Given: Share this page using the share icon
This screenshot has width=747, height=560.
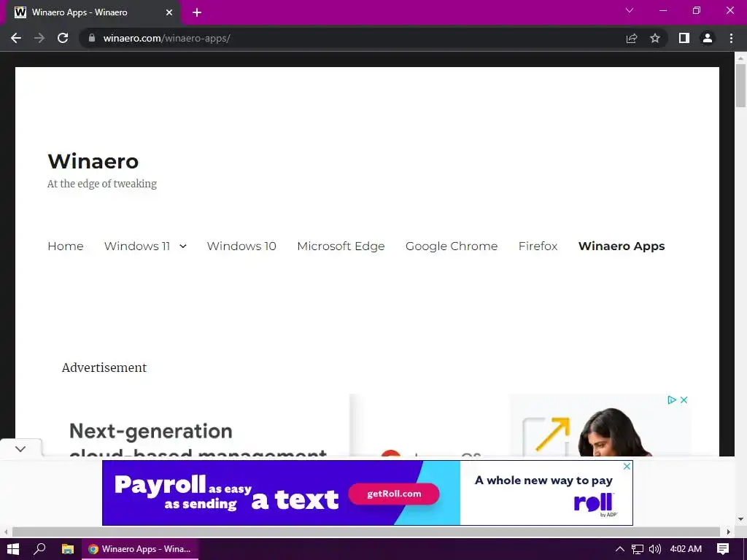Looking at the screenshot, I should pyautogui.click(x=632, y=38).
